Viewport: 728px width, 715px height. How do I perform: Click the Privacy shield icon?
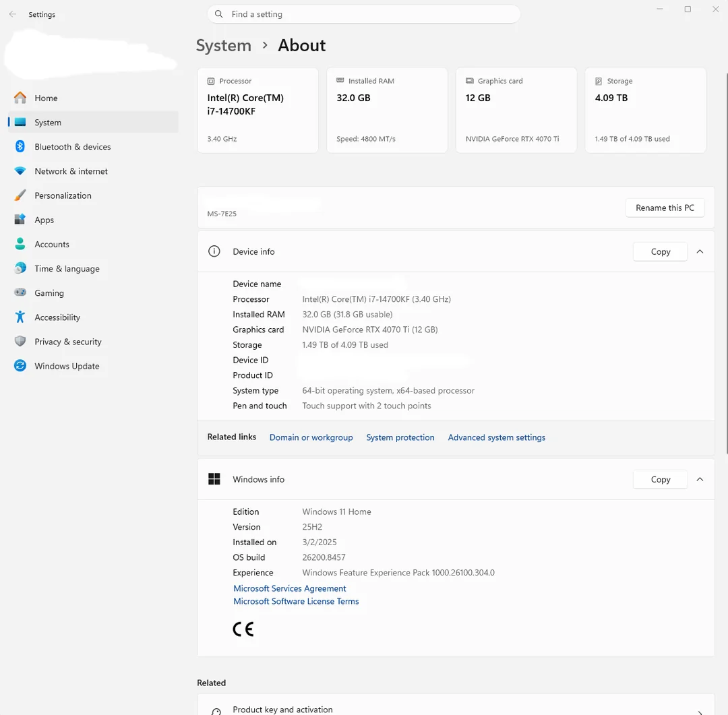[x=20, y=341]
